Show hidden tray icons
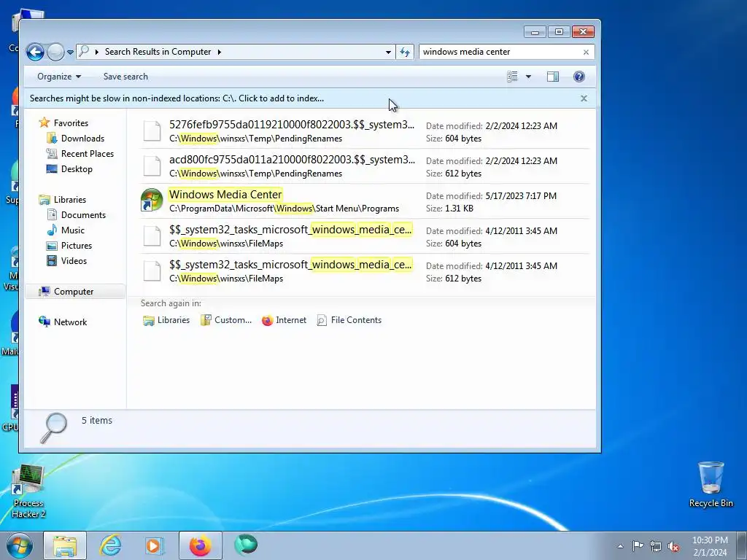The image size is (747, 560). (620, 546)
